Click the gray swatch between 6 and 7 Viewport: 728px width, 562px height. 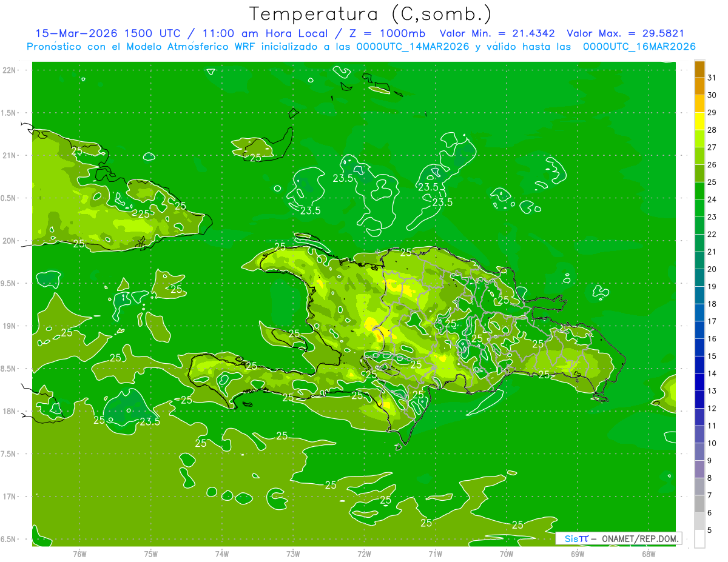coord(699,504)
